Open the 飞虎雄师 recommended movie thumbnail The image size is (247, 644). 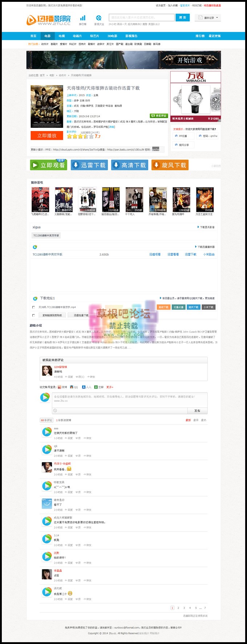(40, 200)
